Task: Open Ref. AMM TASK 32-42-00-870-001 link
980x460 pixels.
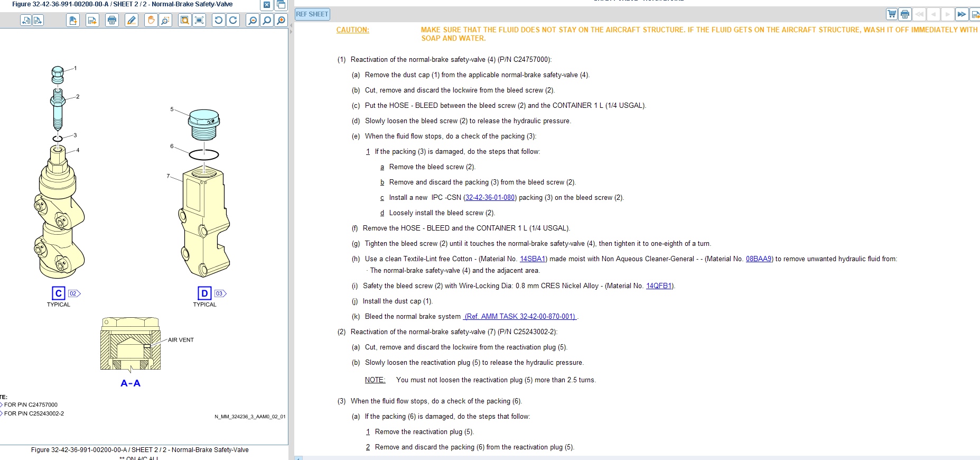Action: [520, 317]
